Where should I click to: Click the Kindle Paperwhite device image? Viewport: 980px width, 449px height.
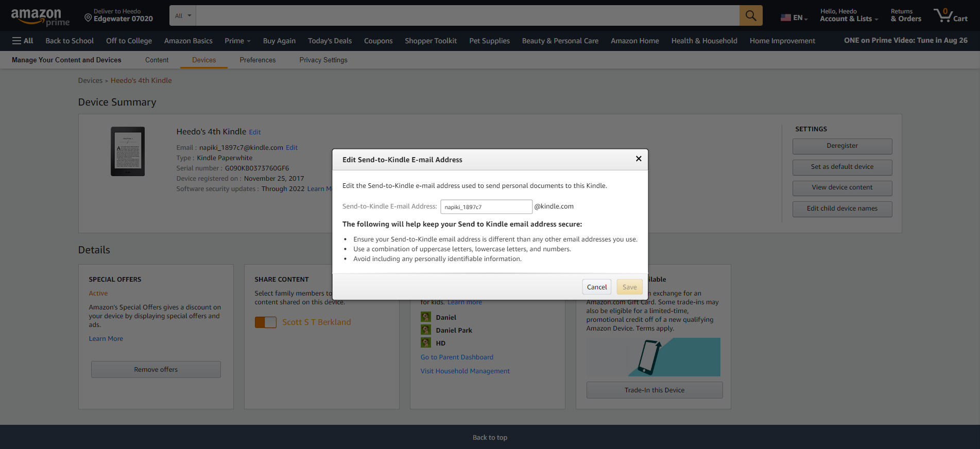(x=128, y=151)
